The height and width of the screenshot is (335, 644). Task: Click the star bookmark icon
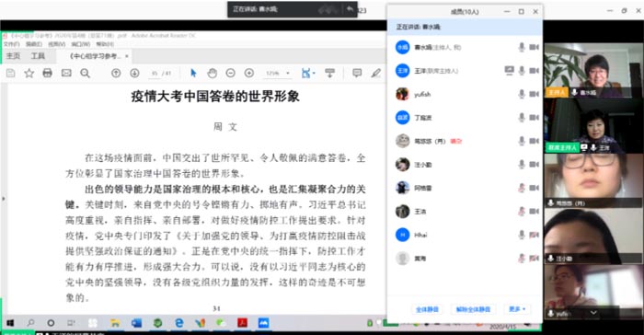(29, 73)
